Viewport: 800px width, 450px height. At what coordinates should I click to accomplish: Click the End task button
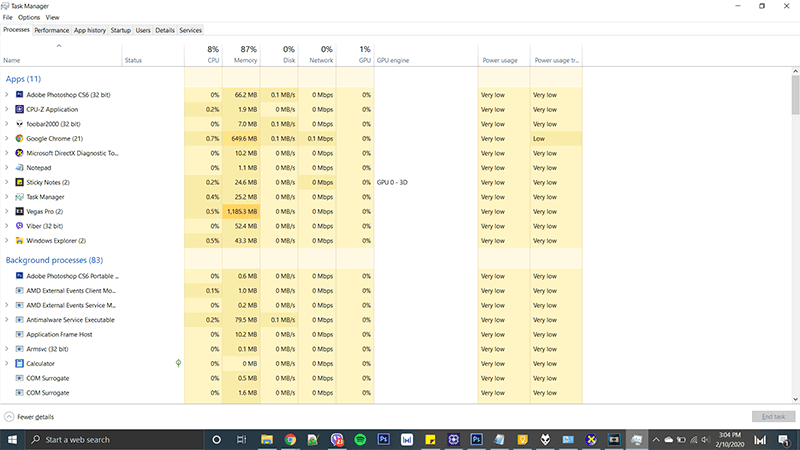click(773, 417)
